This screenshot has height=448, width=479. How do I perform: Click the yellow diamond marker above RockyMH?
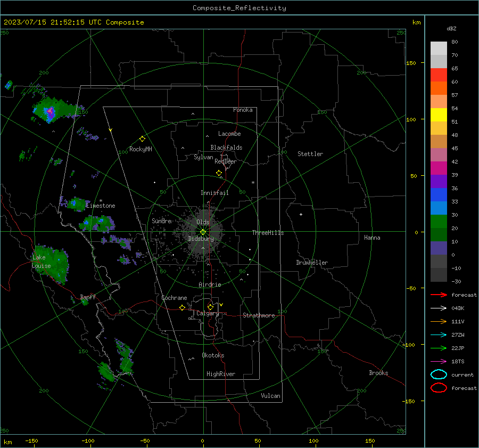[142, 139]
